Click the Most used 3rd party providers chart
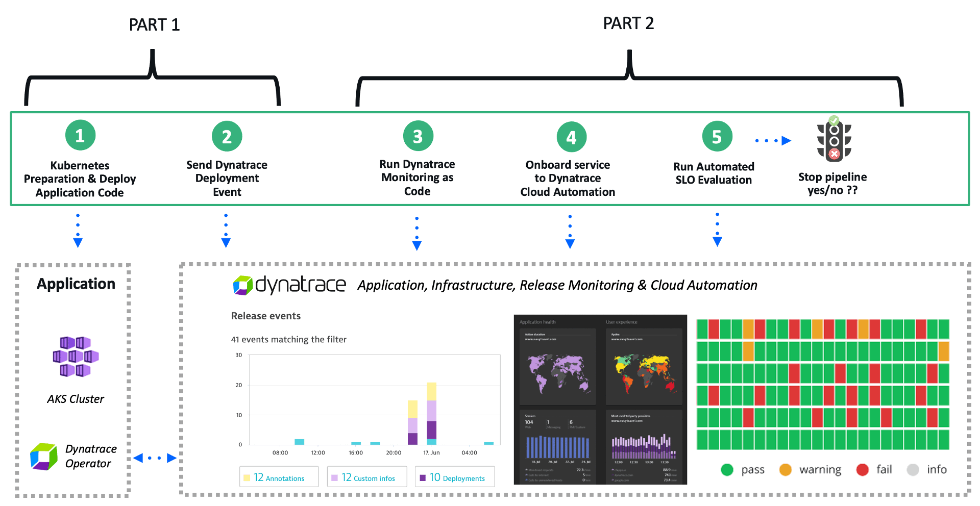The height and width of the screenshot is (506, 980). tap(644, 446)
